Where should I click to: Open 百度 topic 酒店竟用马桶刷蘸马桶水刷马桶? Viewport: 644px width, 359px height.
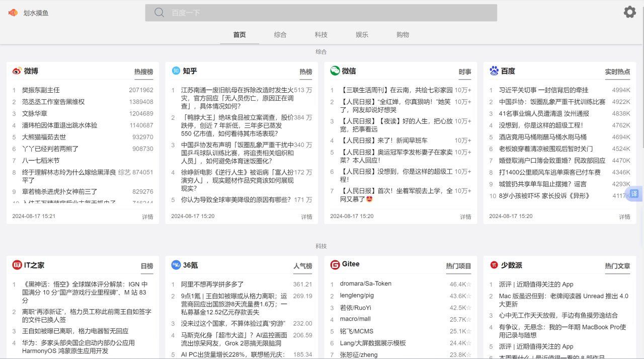(x=542, y=137)
